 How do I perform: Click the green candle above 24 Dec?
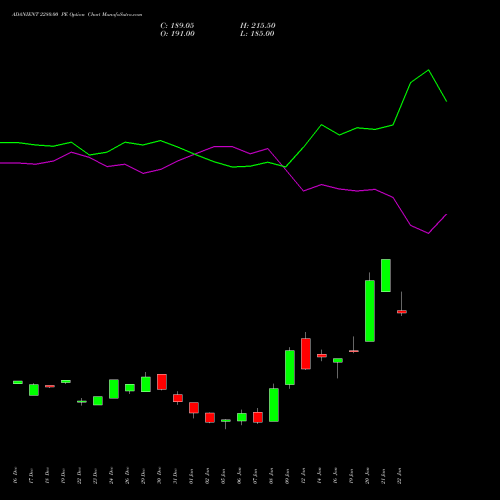pos(114,389)
